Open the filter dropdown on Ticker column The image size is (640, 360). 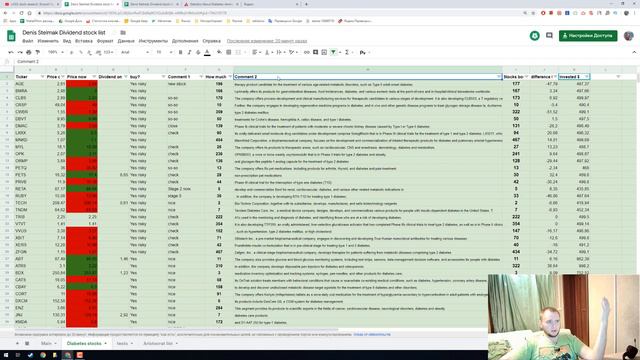coord(42,77)
